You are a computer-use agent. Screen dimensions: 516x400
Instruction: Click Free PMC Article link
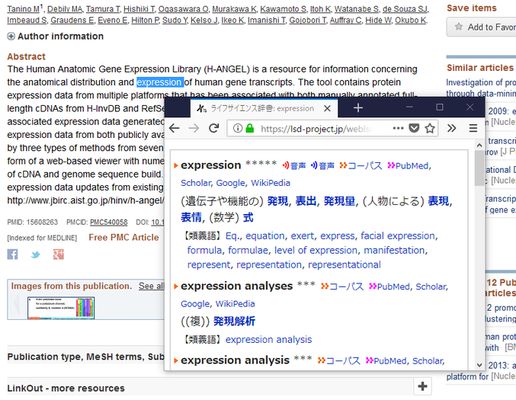pos(124,238)
